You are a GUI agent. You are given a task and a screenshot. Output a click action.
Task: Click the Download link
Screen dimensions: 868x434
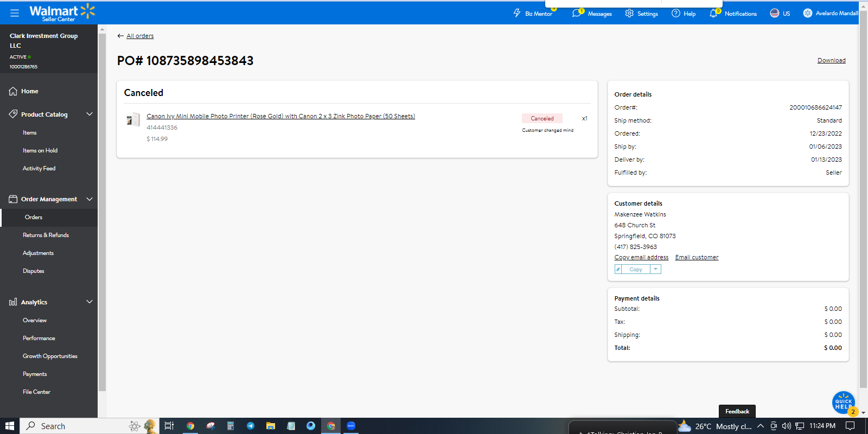tap(832, 60)
